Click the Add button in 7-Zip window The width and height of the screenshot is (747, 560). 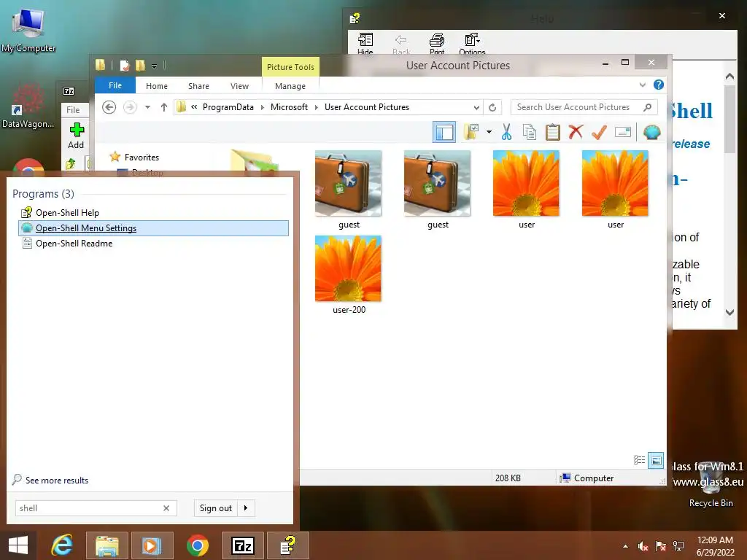click(x=76, y=136)
